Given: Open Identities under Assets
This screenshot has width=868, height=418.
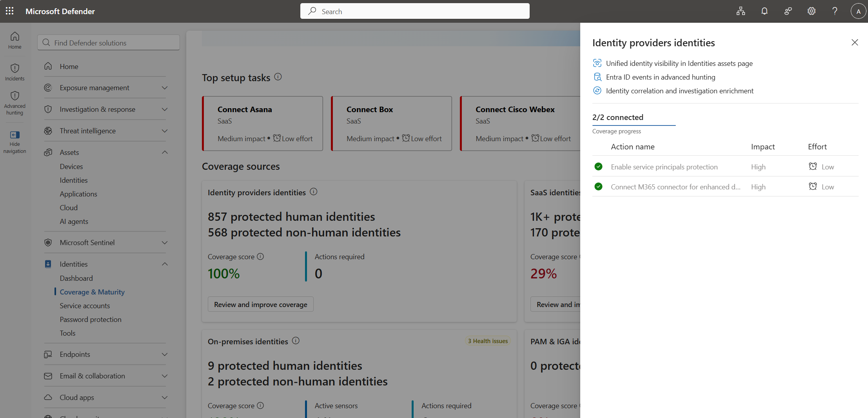Looking at the screenshot, I should [x=74, y=180].
